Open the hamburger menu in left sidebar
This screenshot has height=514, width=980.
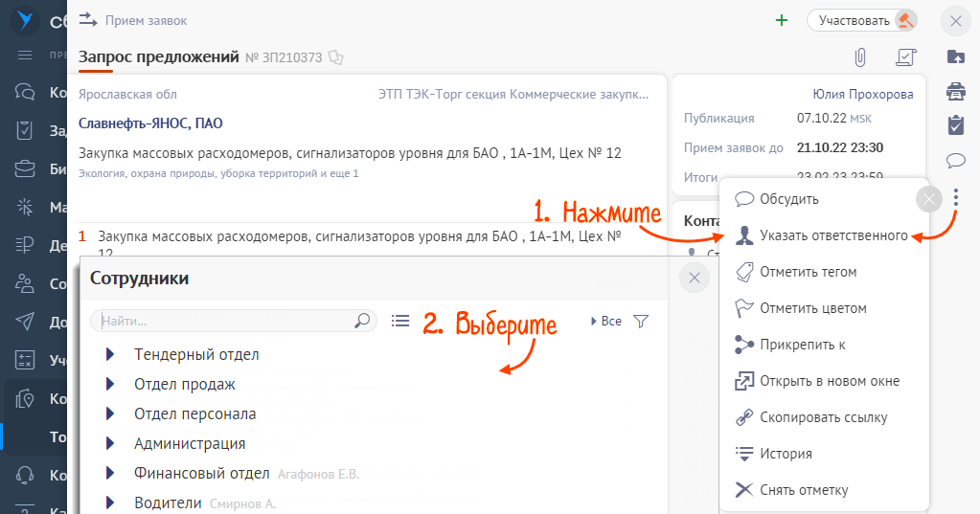tap(24, 55)
